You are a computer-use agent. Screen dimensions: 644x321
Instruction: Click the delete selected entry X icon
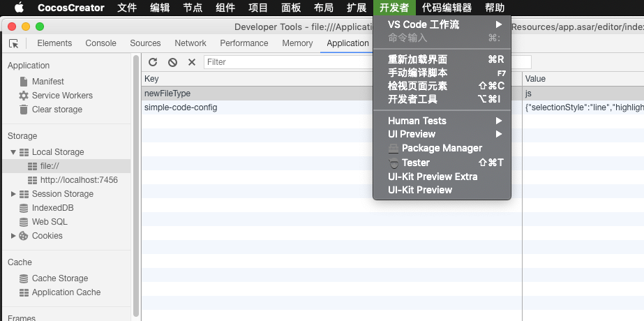192,62
